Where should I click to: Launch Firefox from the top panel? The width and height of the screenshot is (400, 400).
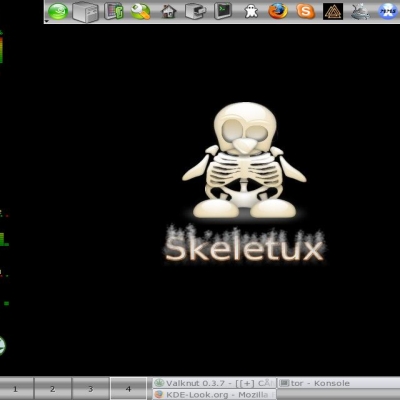[278, 11]
